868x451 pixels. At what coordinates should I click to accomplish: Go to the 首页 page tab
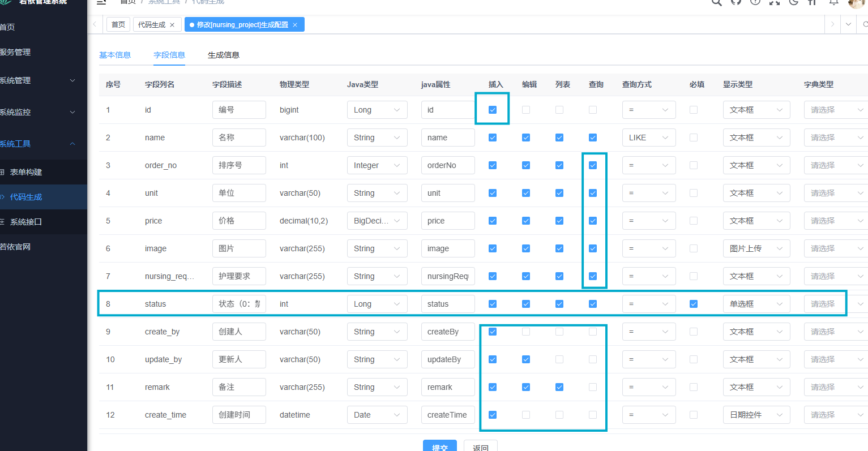(x=118, y=24)
